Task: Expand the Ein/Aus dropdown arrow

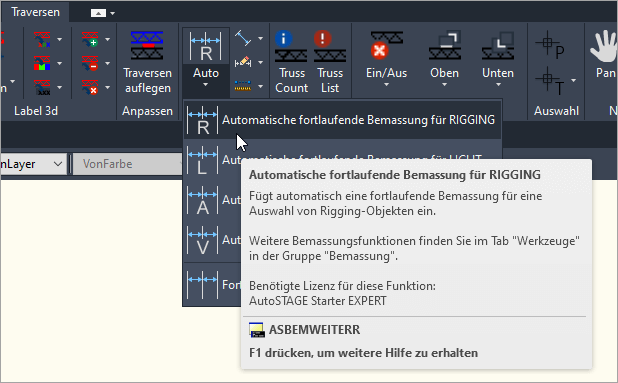Action: [386, 85]
